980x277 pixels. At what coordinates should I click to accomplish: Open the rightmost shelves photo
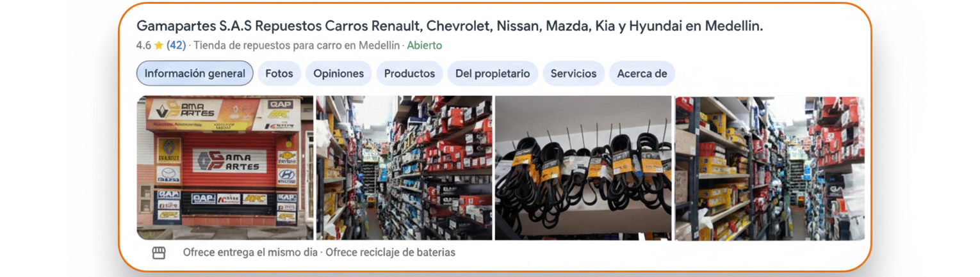769,168
